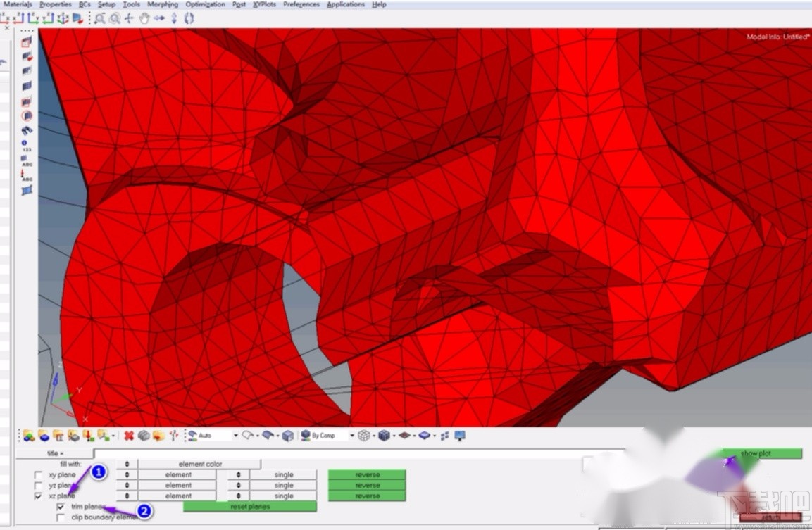Image resolution: width=812 pixels, height=530 pixels.
Task: Click the reset planes button
Action: coord(249,507)
